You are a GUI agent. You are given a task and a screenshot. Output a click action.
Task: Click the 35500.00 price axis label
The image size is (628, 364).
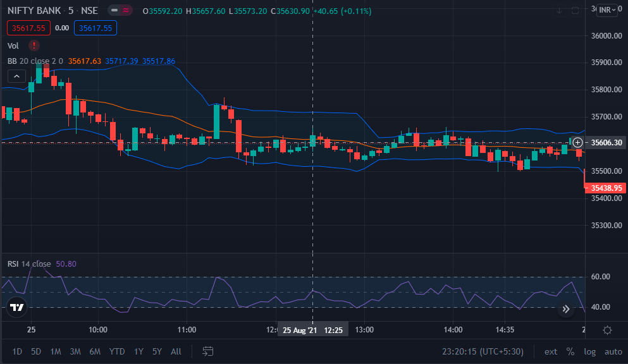[x=606, y=171]
